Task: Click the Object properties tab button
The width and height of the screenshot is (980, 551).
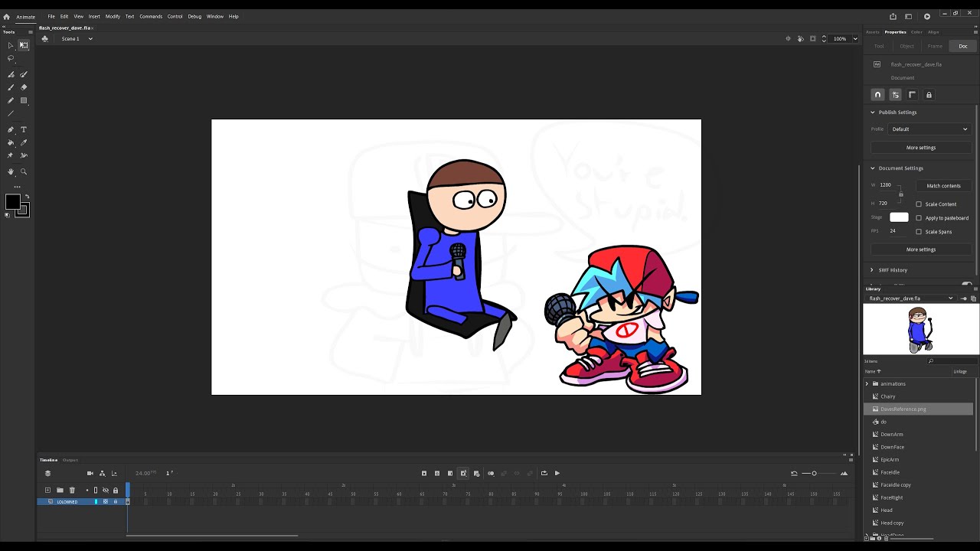Action: (906, 46)
